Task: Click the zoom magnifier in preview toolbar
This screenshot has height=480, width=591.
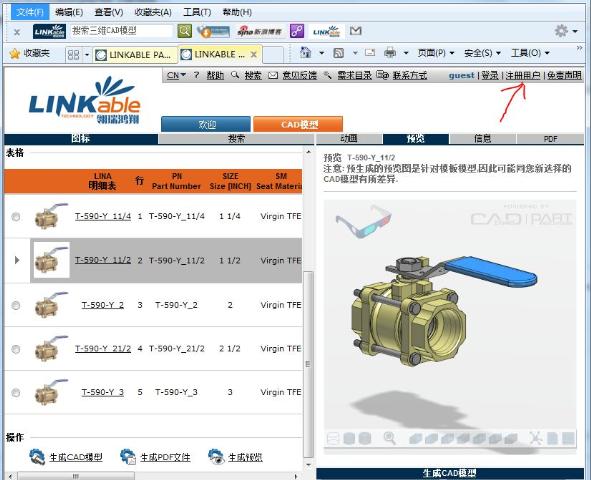Action: tap(389, 438)
